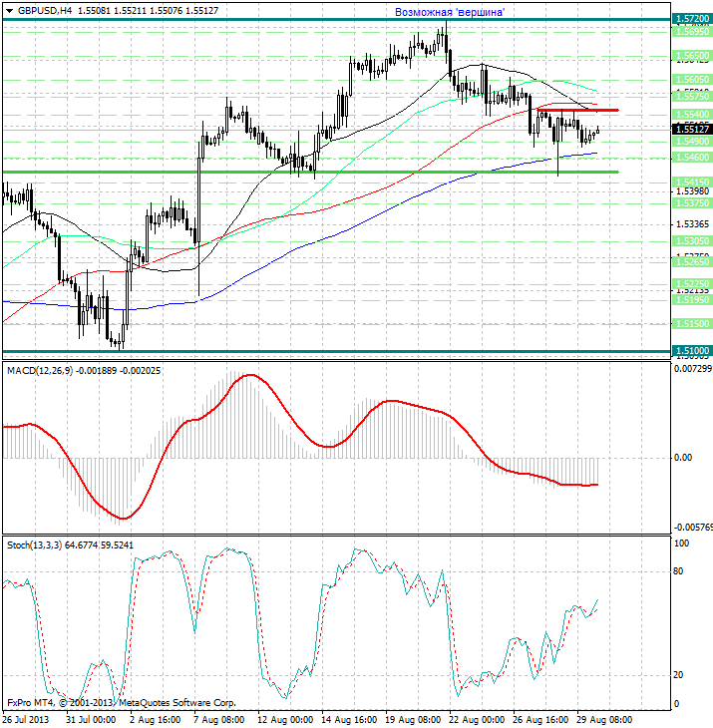Click the 1.56950 price level label
The height and width of the screenshot is (728, 713).
692,32
